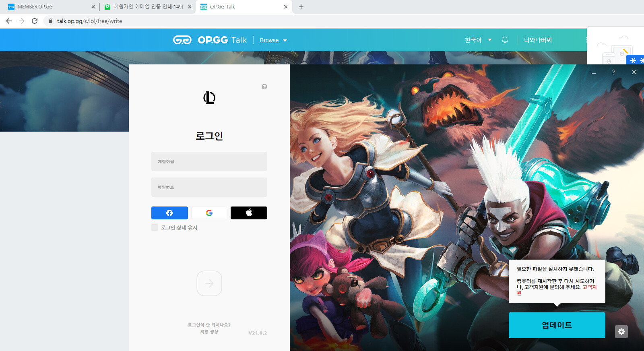The height and width of the screenshot is (351, 644).
Task: Toggle the 로그인 상태 유지 checkbox
Action: 155,227
